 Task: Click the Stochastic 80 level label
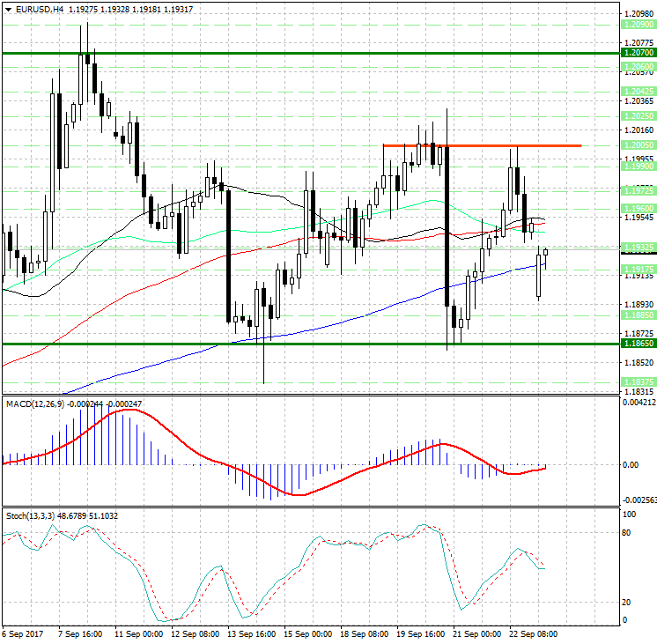[x=626, y=533]
